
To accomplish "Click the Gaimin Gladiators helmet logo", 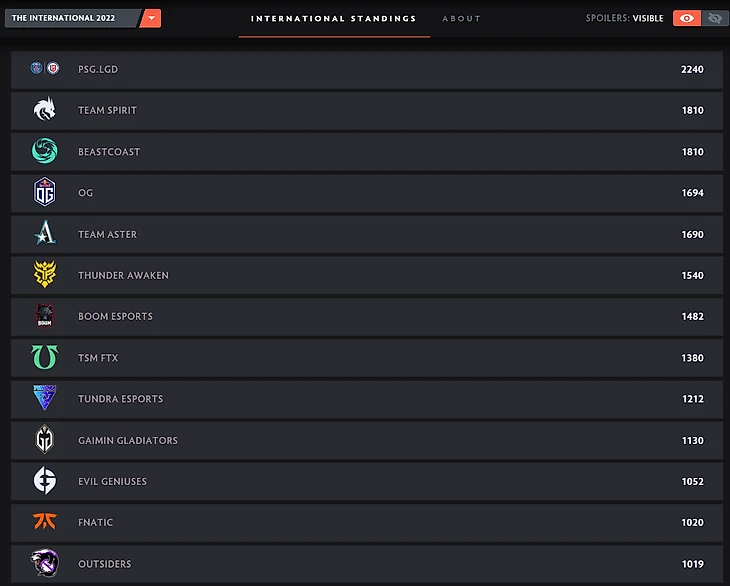I will [x=45, y=439].
